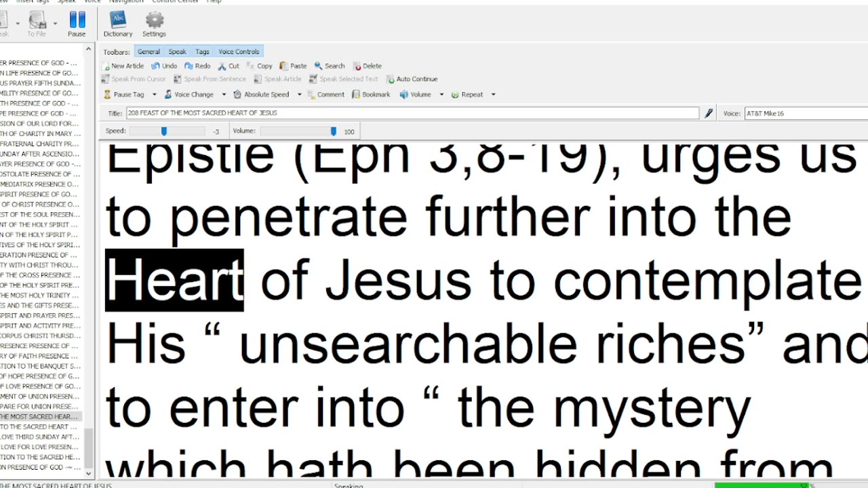
Task: Click Speak From Sentence
Action: [210, 79]
